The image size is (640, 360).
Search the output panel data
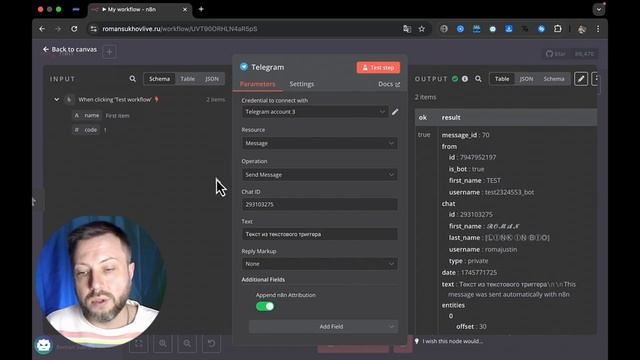coord(478,79)
